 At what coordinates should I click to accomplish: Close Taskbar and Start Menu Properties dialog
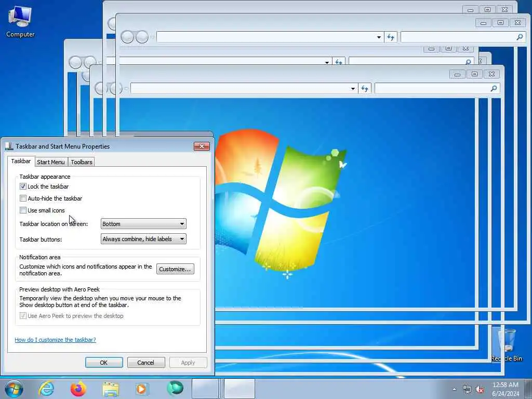click(x=202, y=146)
